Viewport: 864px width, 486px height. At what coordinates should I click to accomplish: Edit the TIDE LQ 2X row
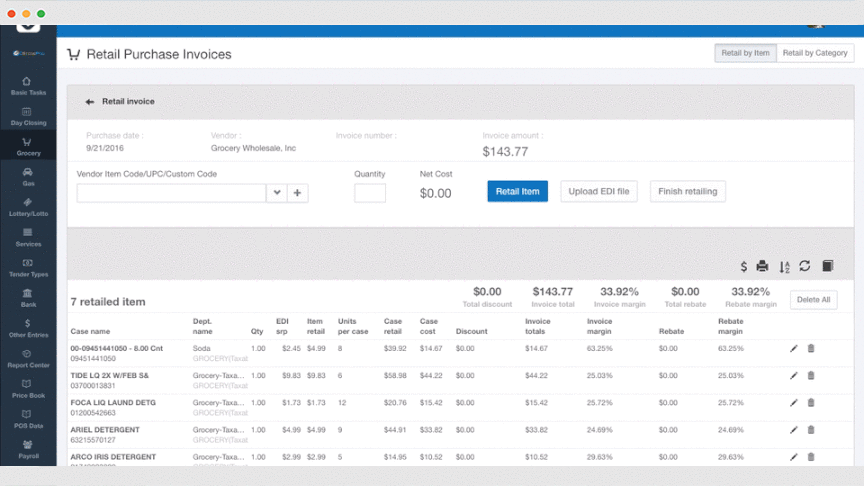pos(794,376)
